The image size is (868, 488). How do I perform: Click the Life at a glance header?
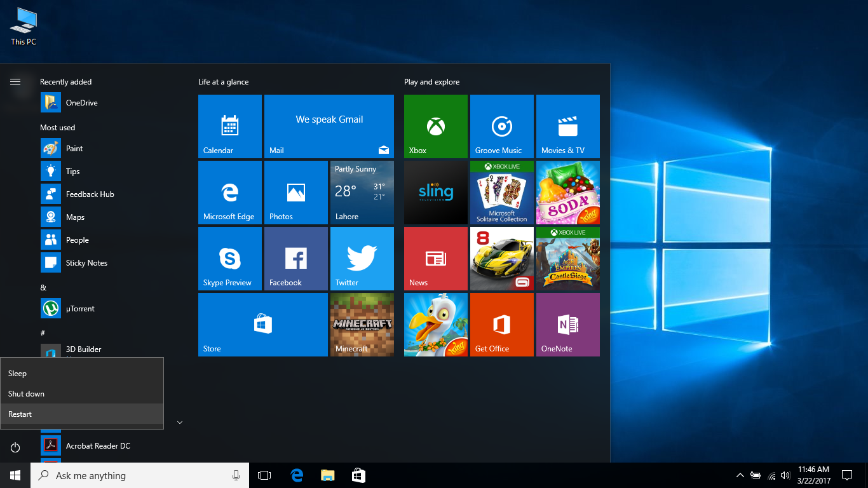click(x=223, y=82)
